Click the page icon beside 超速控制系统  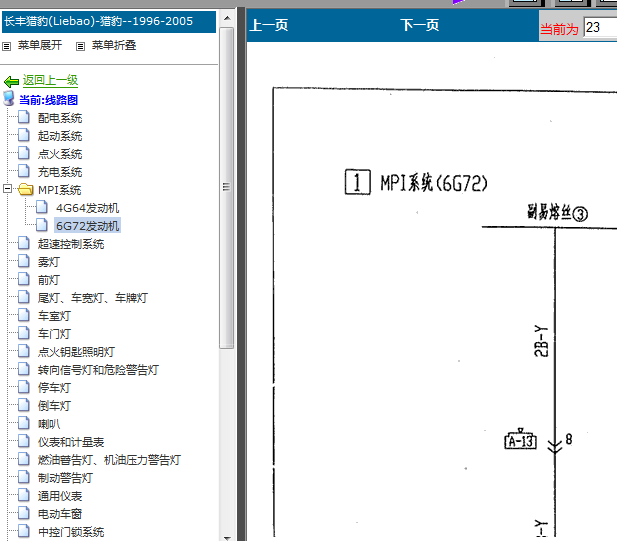click(x=24, y=243)
